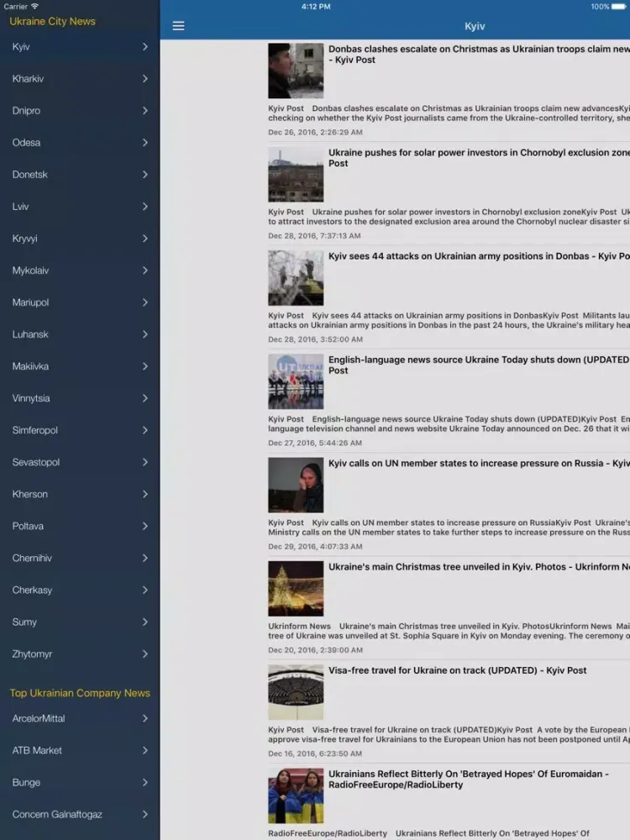Click Ukraine City News sidebar heading
Screen dimensions: 630x840
pyautogui.click(x=52, y=22)
